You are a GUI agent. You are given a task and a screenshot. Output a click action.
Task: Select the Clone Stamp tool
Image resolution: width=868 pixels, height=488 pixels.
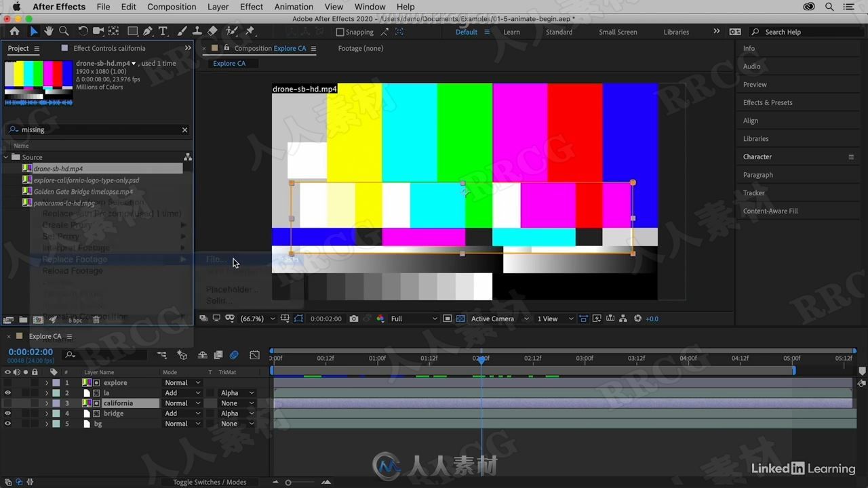pyautogui.click(x=197, y=31)
